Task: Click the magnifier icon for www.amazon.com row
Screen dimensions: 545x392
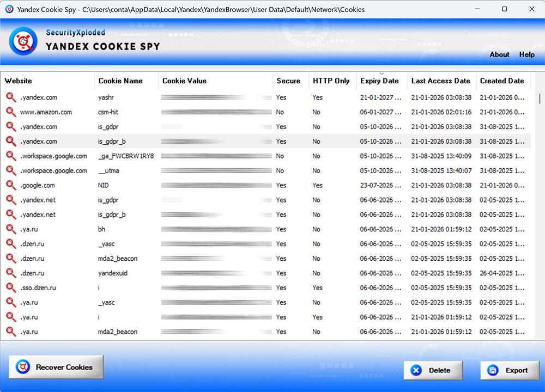Action: point(11,112)
